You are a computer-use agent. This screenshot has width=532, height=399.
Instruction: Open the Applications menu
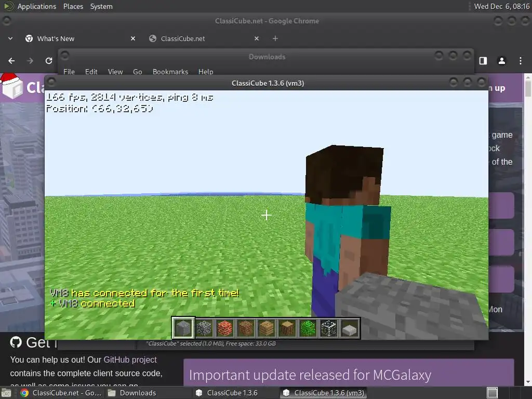37,6
